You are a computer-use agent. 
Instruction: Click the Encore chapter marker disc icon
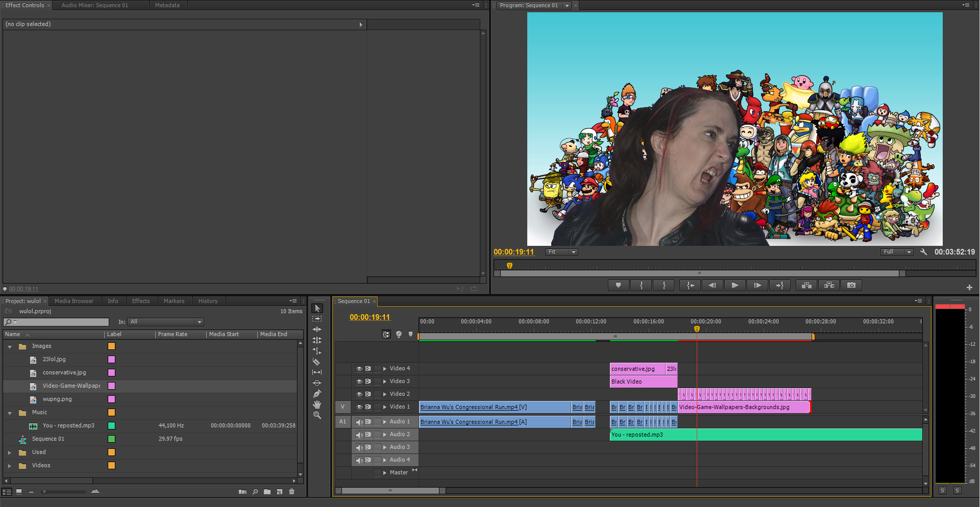[399, 335]
